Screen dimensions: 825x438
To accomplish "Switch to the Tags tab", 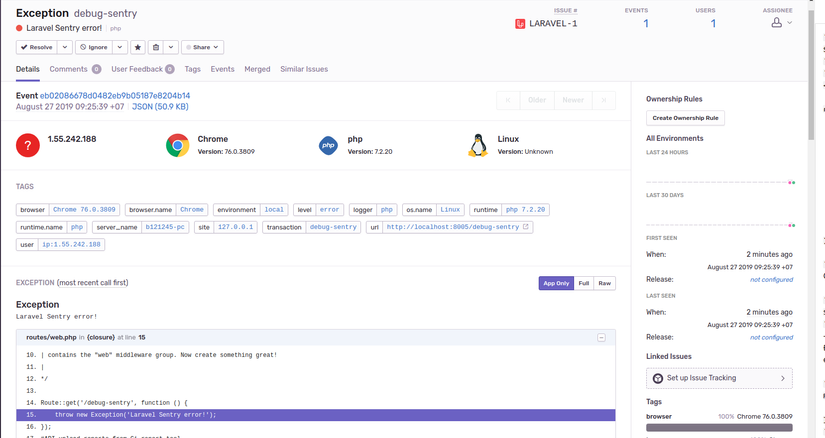I will [x=193, y=69].
